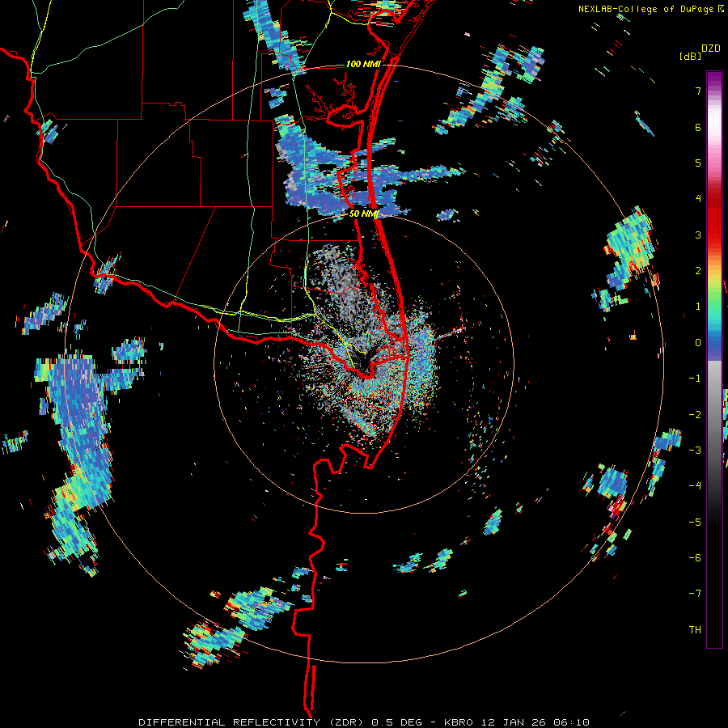Click the 4 value on the dB scale
Screen dimensions: 728x728
698,198
